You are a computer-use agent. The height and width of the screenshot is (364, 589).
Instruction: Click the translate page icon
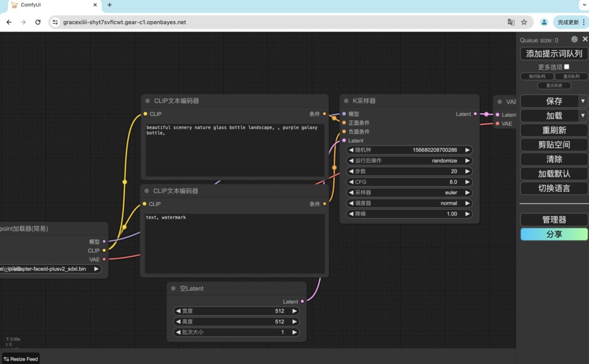pos(511,22)
